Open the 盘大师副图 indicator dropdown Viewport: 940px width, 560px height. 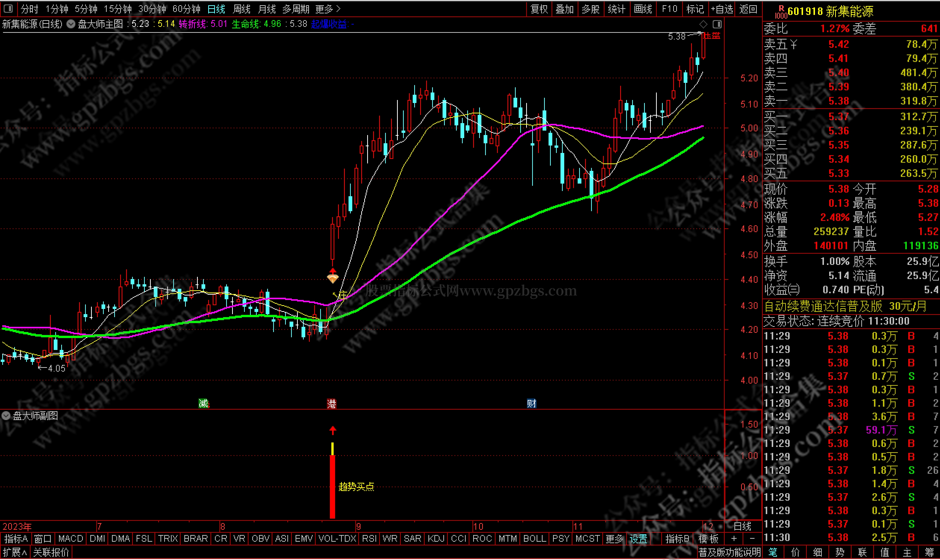point(6,416)
